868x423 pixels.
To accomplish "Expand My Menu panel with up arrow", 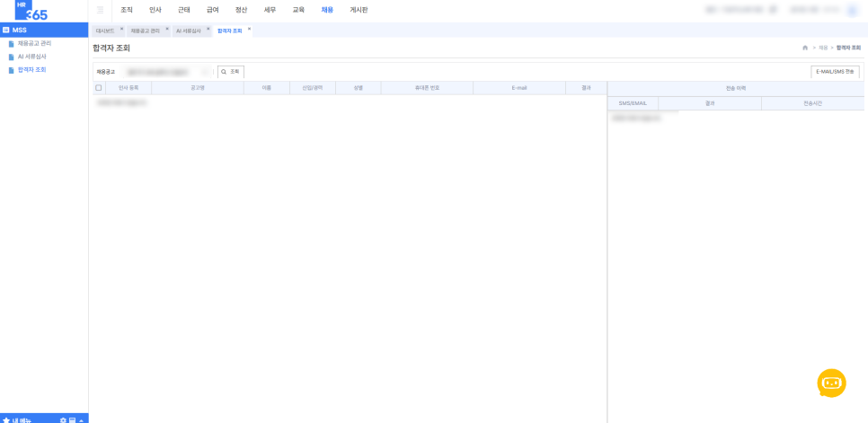I will pos(82,420).
